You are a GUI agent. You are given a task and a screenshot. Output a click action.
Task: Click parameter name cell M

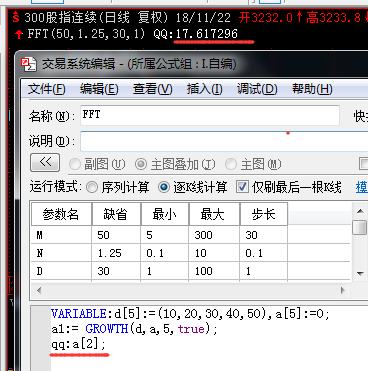(x=61, y=235)
